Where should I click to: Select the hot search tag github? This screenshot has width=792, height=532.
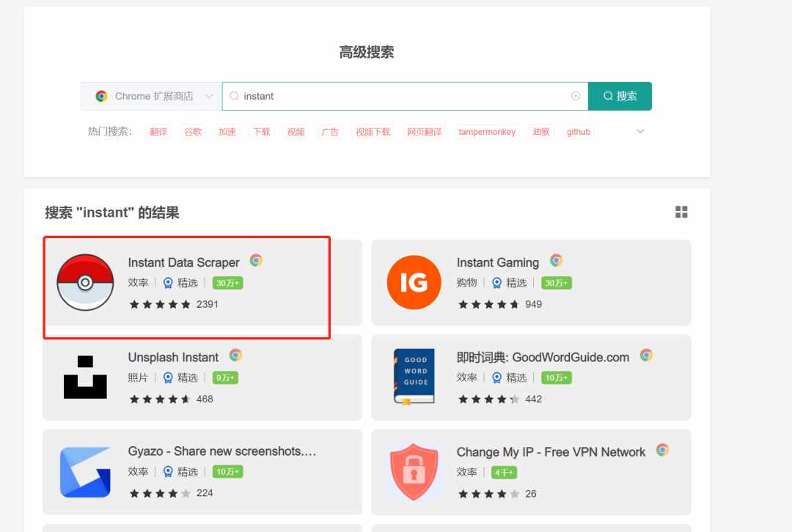tap(579, 132)
